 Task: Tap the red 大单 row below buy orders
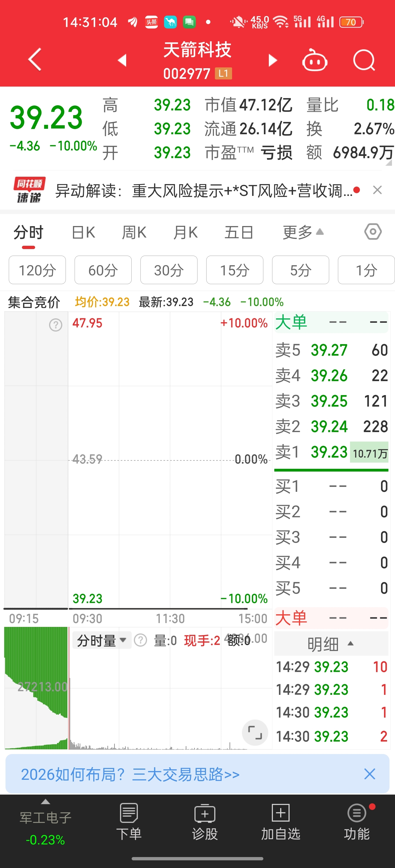point(331,618)
